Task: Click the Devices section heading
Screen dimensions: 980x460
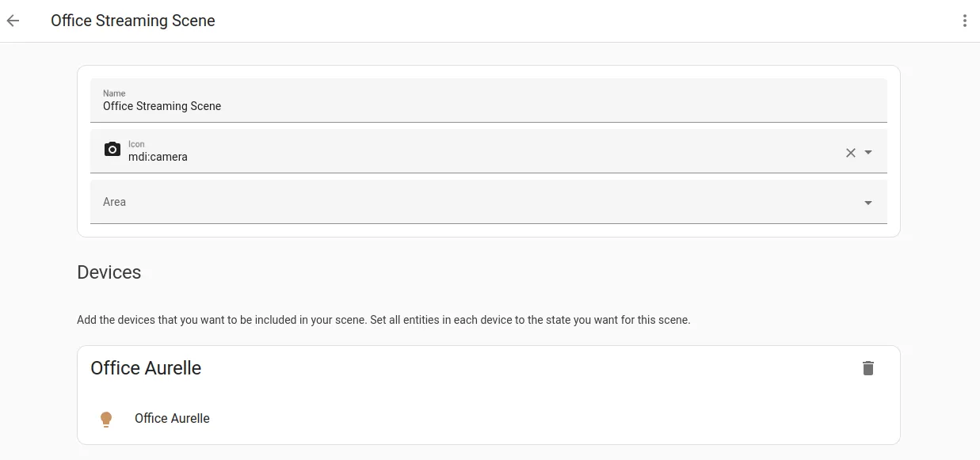Action: click(109, 272)
